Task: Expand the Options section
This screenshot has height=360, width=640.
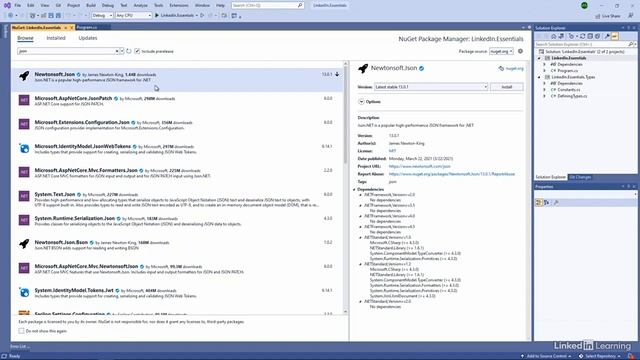Action: pyautogui.click(x=361, y=102)
